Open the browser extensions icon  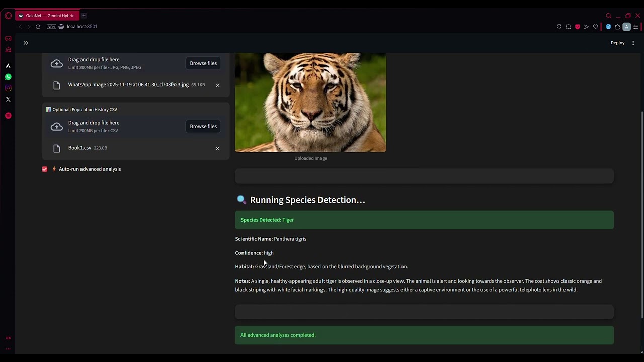tap(617, 27)
